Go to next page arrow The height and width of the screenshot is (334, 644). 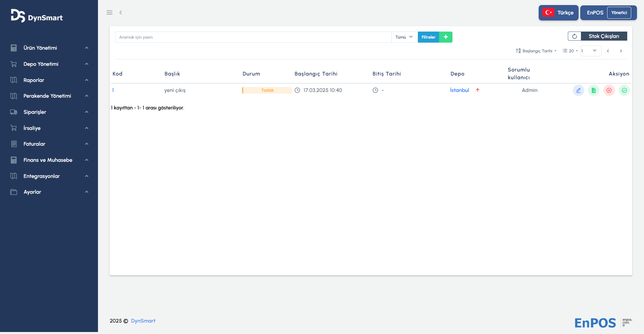click(621, 51)
